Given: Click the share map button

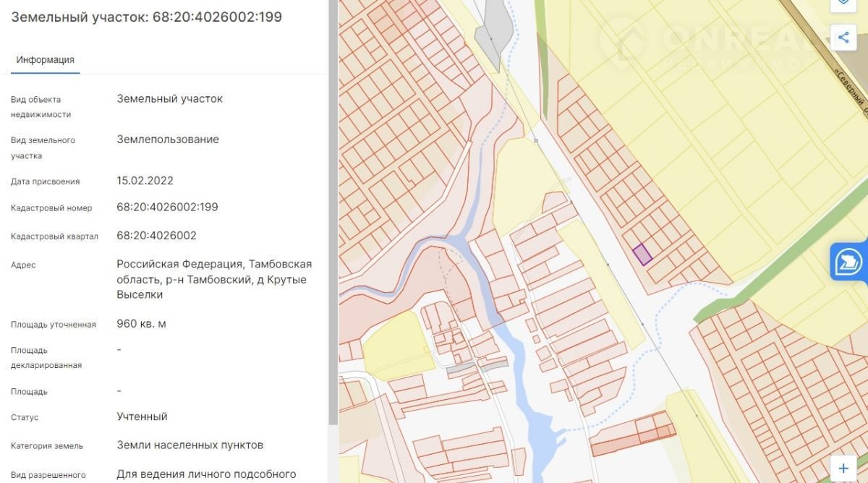Looking at the screenshot, I should click(843, 37).
